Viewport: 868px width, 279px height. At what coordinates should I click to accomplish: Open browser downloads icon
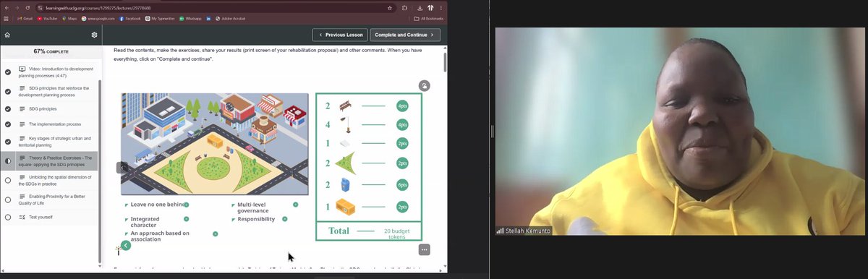point(420,7)
